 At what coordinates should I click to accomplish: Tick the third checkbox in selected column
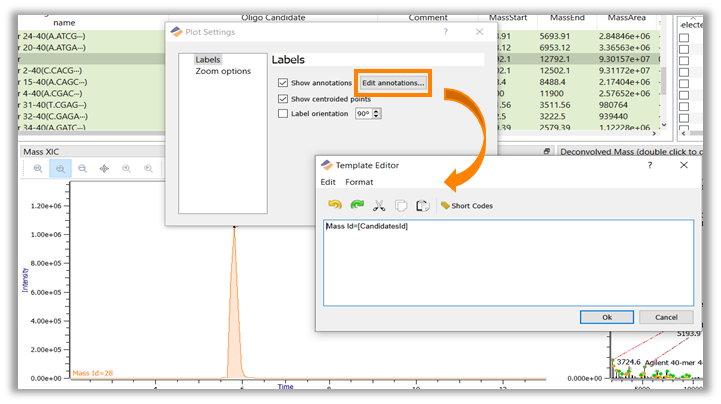tap(684, 61)
